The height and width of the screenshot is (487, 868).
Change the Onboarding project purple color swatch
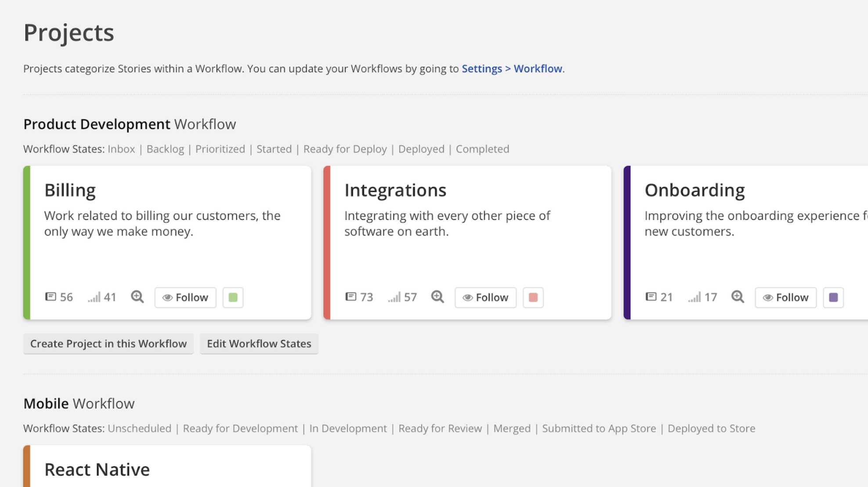point(833,298)
